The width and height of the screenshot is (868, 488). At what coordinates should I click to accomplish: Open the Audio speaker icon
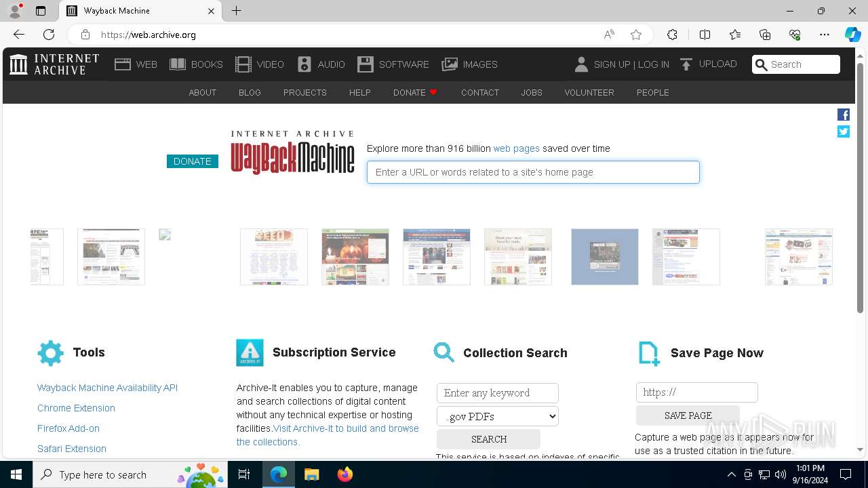coord(304,64)
